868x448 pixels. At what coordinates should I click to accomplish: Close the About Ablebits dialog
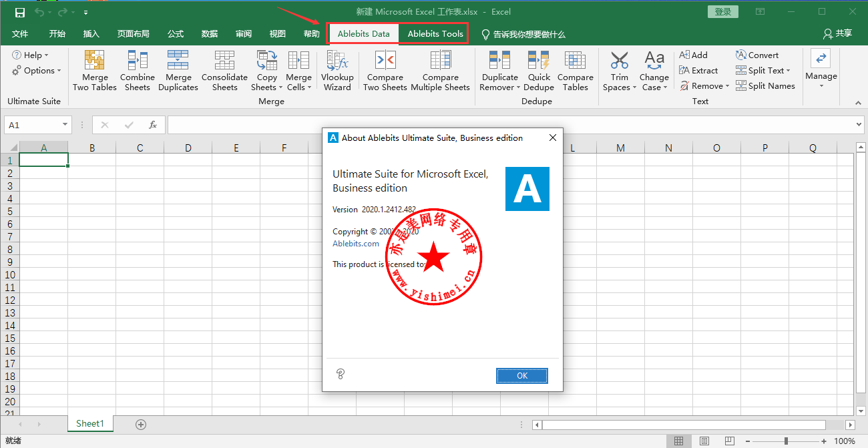552,138
